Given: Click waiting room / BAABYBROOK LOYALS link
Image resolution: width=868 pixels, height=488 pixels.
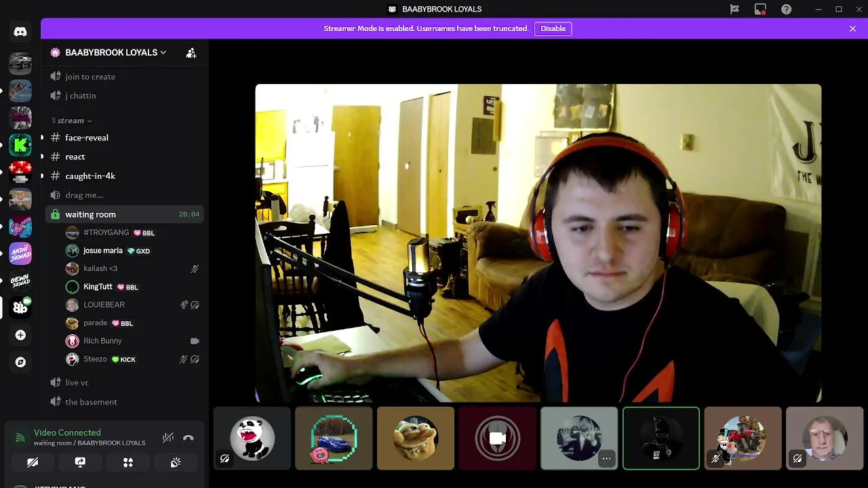Looking at the screenshot, I should pos(90,443).
